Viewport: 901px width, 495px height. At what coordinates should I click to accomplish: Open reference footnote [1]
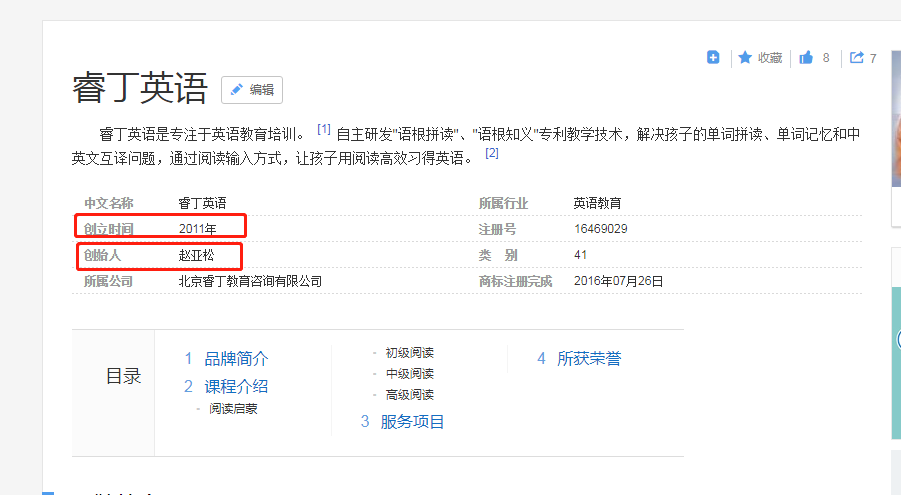click(x=323, y=129)
